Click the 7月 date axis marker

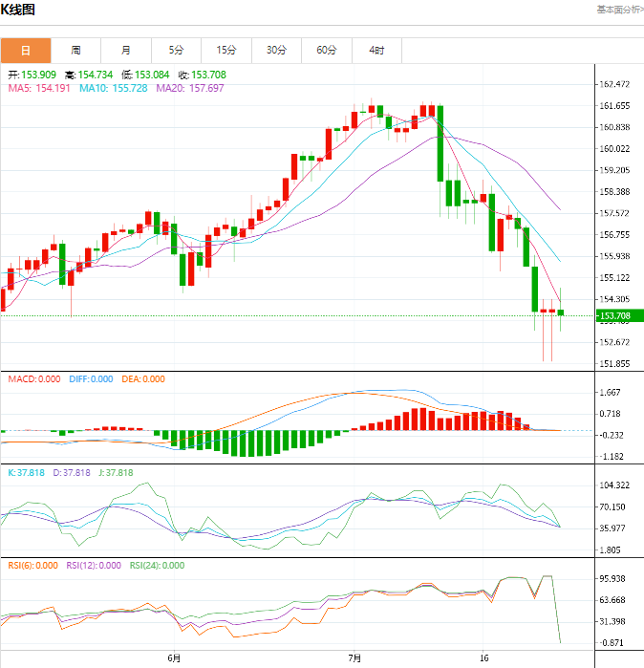point(355,658)
